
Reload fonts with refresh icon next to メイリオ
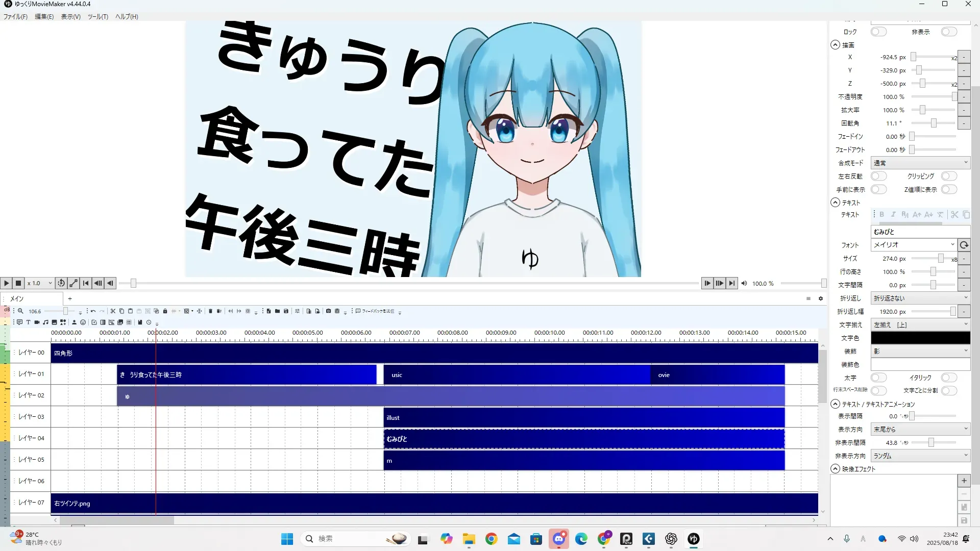click(x=964, y=245)
